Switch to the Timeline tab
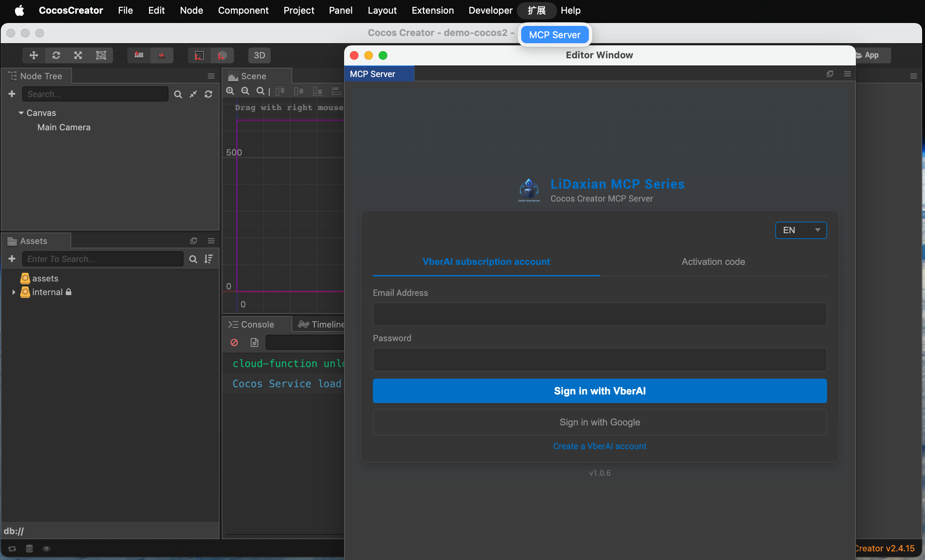925x560 pixels. pos(321,324)
